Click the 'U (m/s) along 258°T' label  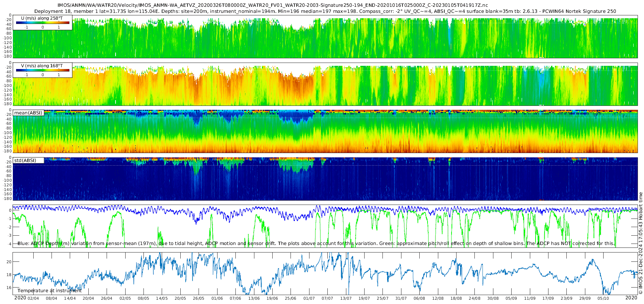(42, 18)
